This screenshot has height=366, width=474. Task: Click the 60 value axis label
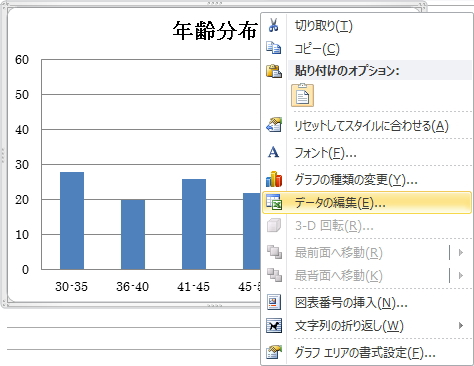[22, 60]
